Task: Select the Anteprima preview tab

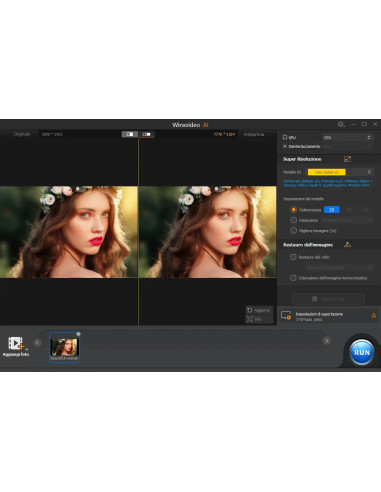Action: coord(254,134)
